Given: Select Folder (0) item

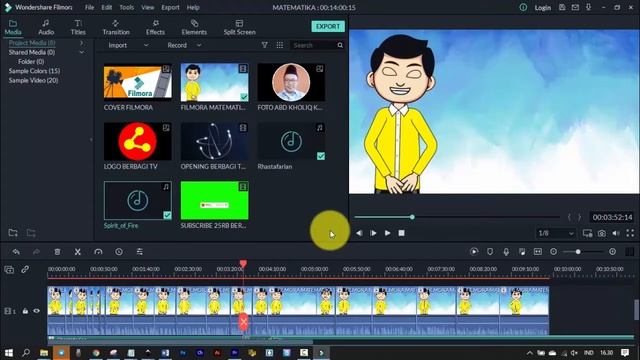Looking at the screenshot, I should tap(31, 62).
